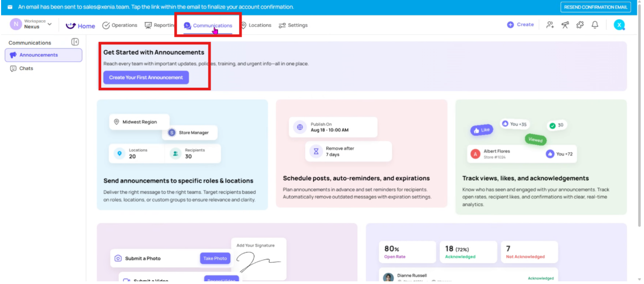Screen dimensions: 644x284
Task: Click the Nexus workspace N avatar
Action: point(16,24)
